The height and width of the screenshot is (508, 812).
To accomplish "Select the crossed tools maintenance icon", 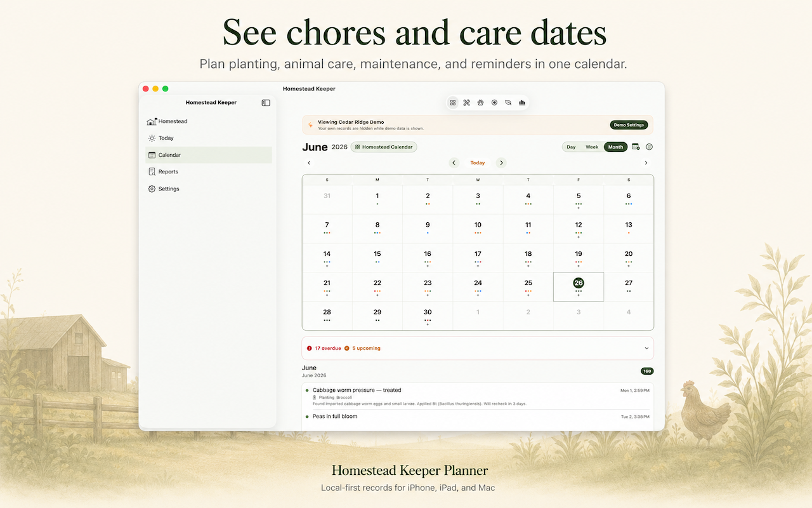I will click(x=466, y=102).
